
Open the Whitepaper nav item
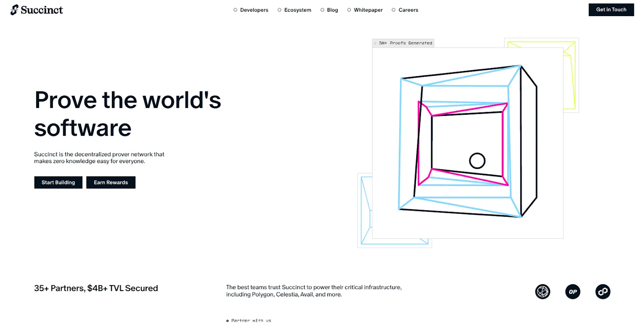point(368,10)
